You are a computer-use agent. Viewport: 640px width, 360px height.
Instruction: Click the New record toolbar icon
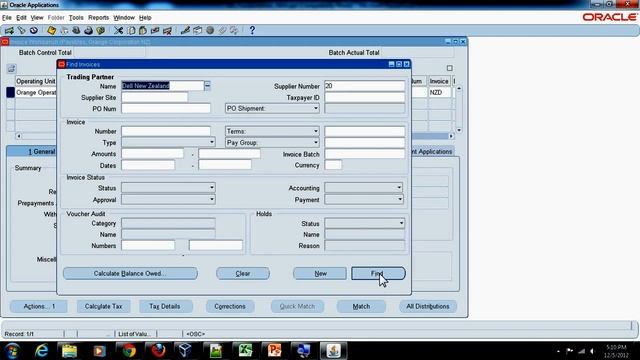click(x=9, y=31)
